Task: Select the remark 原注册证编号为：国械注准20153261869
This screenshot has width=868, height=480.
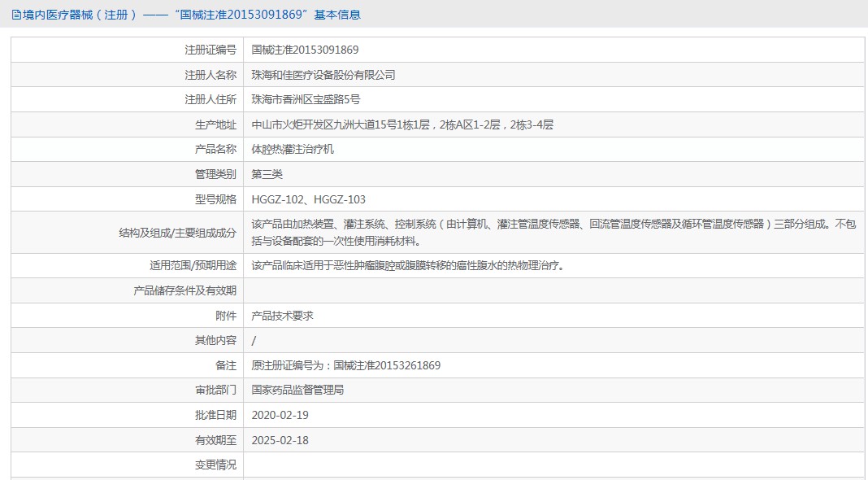Action: pos(346,365)
